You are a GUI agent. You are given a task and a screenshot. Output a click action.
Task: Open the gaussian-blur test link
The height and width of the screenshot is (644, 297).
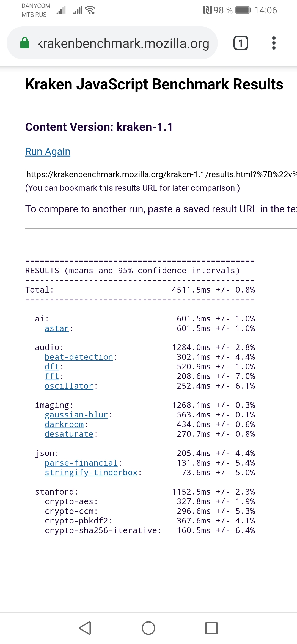(x=76, y=415)
